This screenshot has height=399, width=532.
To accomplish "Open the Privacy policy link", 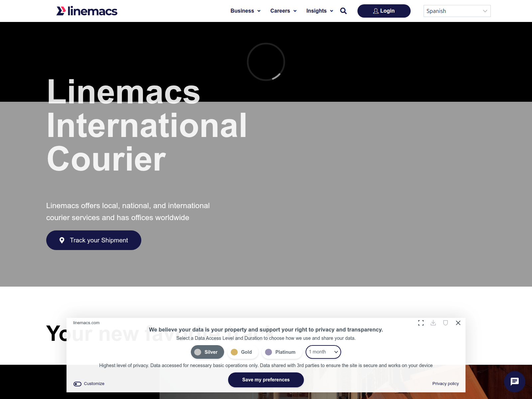I will point(445,384).
